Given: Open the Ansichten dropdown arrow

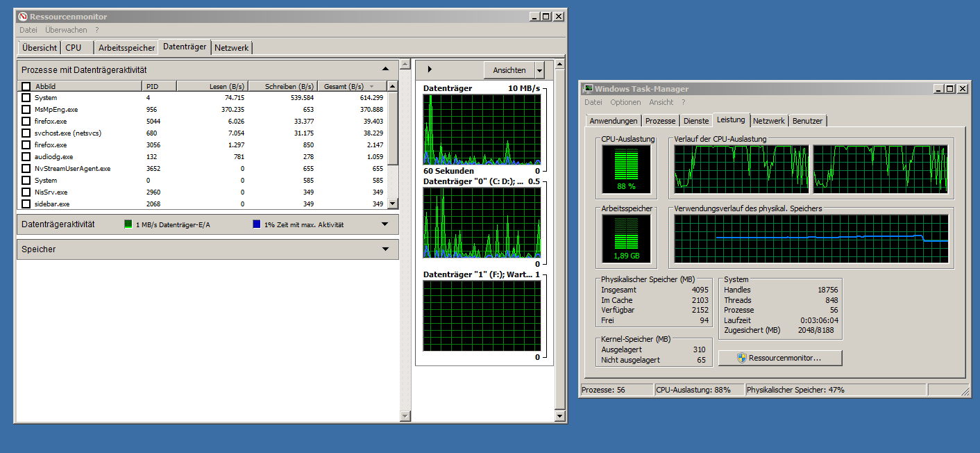Looking at the screenshot, I should [x=539, y=70].
